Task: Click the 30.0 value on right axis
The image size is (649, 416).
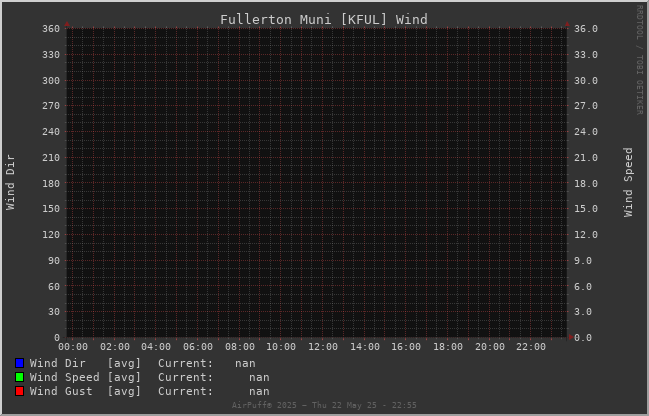Action: (586, 81)
